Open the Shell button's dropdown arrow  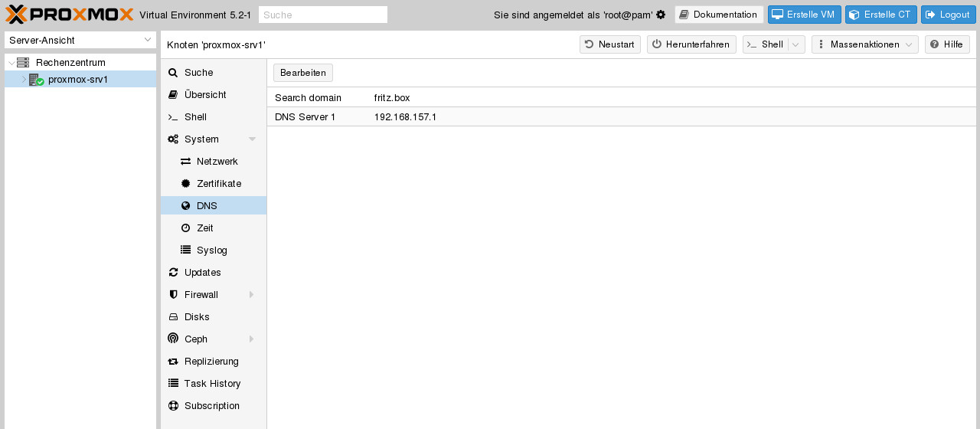[x=796, y=44]
